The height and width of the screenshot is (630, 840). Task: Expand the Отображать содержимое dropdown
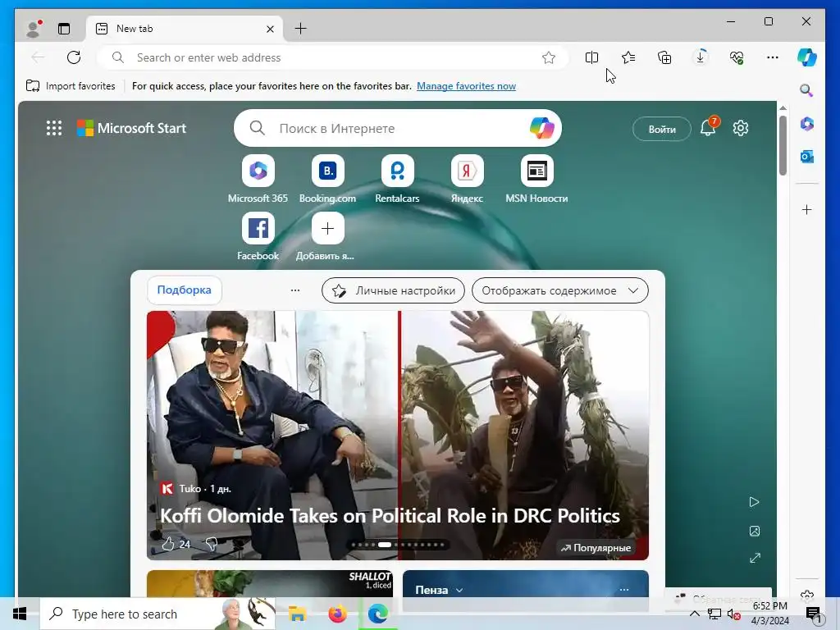point(559,290)
